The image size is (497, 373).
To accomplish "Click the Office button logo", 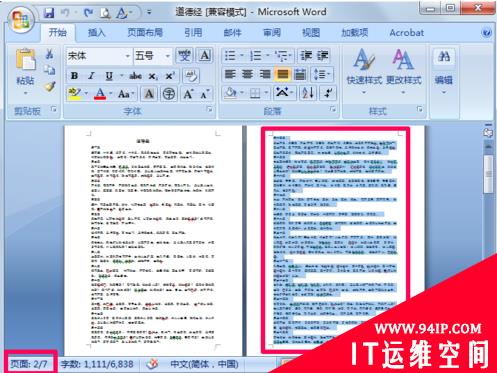I will click(21, 20).
